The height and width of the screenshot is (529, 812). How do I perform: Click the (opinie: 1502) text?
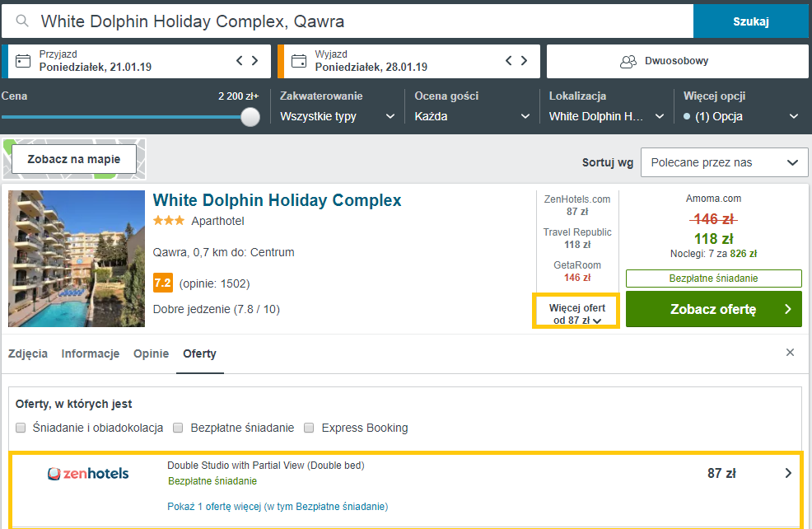pyautogui.click(x=214, y=283)
